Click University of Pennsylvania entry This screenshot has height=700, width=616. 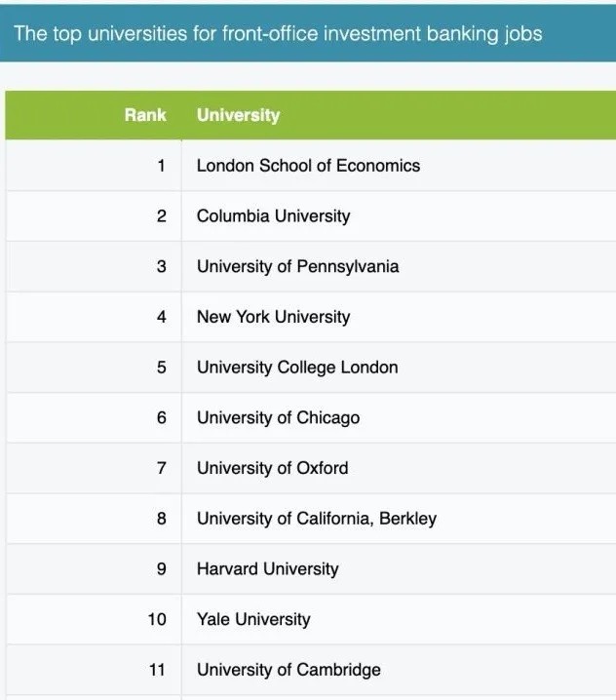[x=297, y=266]
